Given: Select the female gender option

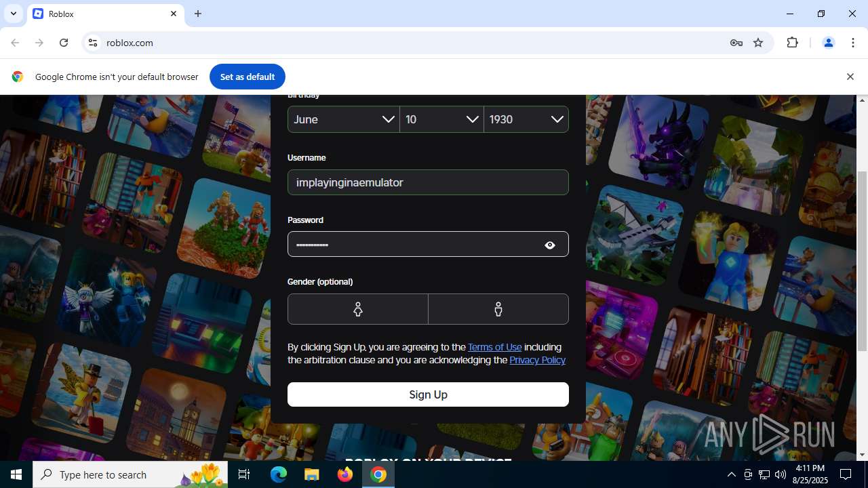Looking at the screenshot, I should 358,309.
